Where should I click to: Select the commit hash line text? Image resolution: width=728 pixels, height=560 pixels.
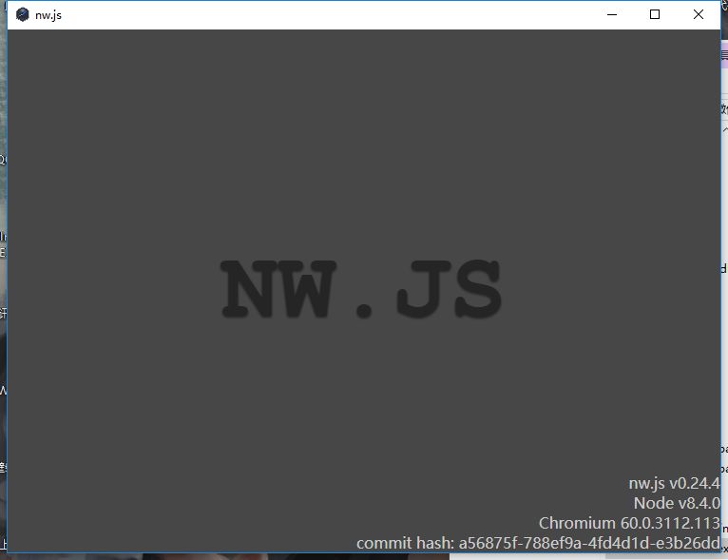pyautogui.click(x=539, y=543)
